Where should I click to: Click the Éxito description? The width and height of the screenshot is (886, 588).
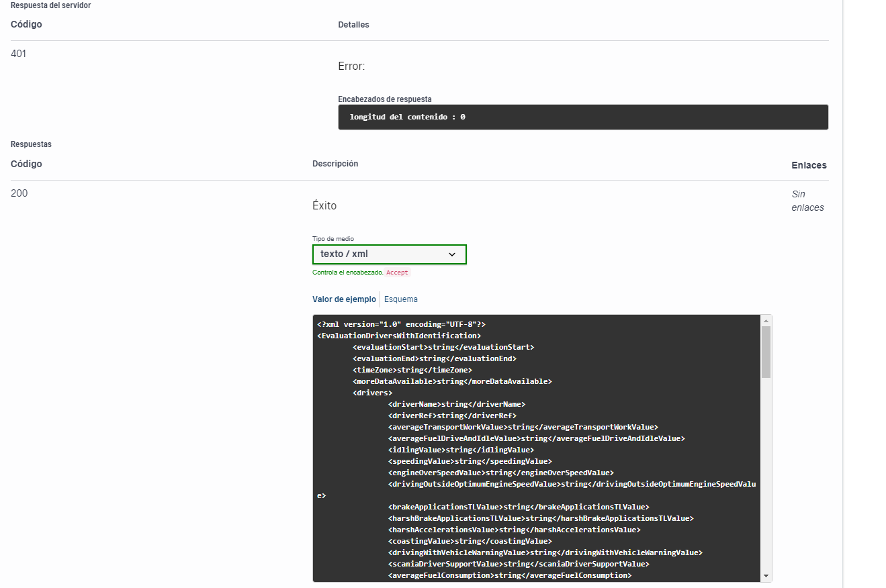tap(324, 206)
